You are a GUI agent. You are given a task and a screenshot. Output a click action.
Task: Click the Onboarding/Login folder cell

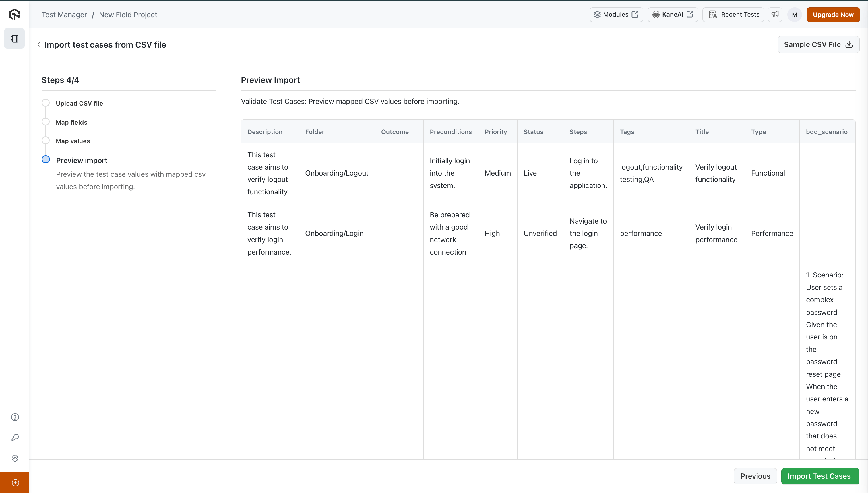point(337,233)
